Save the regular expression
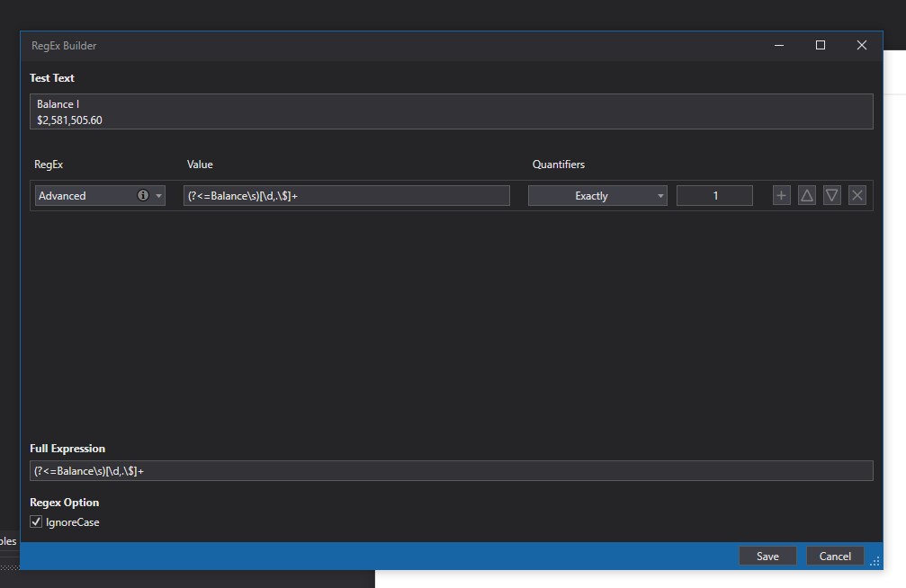Viewport: 906px width, 588px height. click(x=767, y=556)
